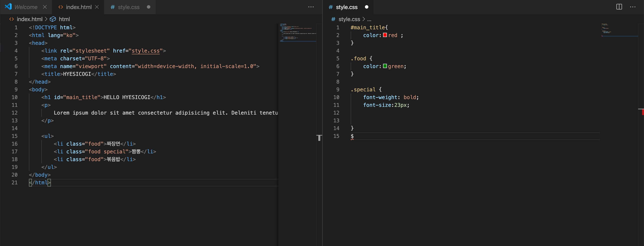Viewport: 644px width, 246px height.
Task: Open the green color swatch picker
Action: click(x=385, y=66)
